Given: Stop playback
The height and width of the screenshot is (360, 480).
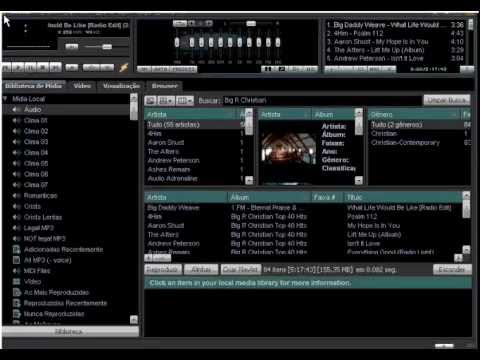Looking at the screenshot, I should (x=43, y=68).
